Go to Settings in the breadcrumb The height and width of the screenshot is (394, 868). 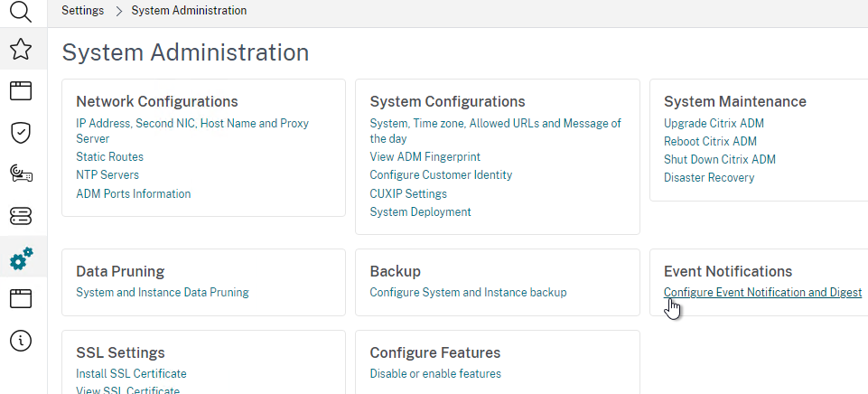point(81,11)
